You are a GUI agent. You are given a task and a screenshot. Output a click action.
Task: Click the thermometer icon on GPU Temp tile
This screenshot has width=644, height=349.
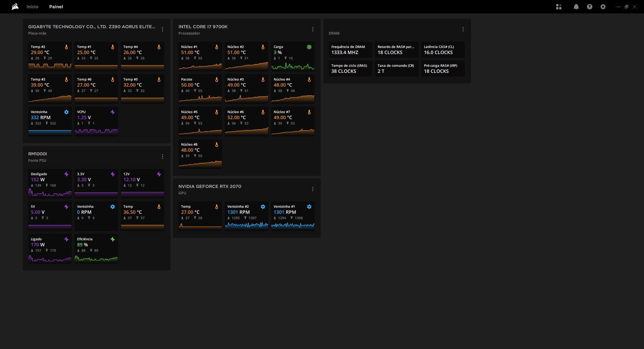pyautogui.click(x=217, y=207)
